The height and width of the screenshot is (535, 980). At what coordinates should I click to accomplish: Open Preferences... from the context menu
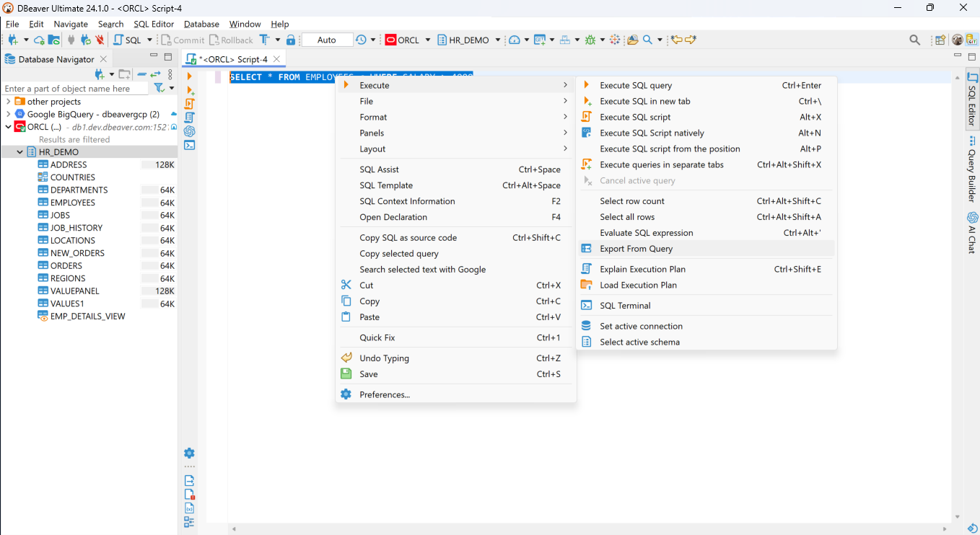[456, 394]
